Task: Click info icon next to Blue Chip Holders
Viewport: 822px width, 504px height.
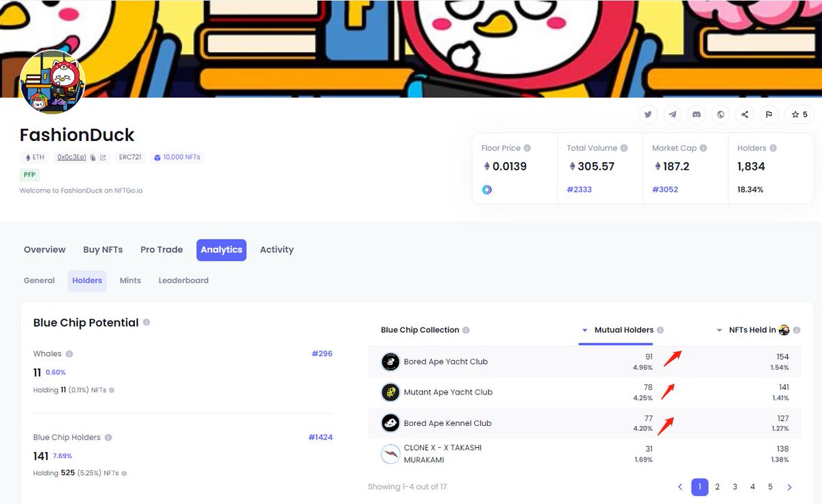Action: (108, 438)
